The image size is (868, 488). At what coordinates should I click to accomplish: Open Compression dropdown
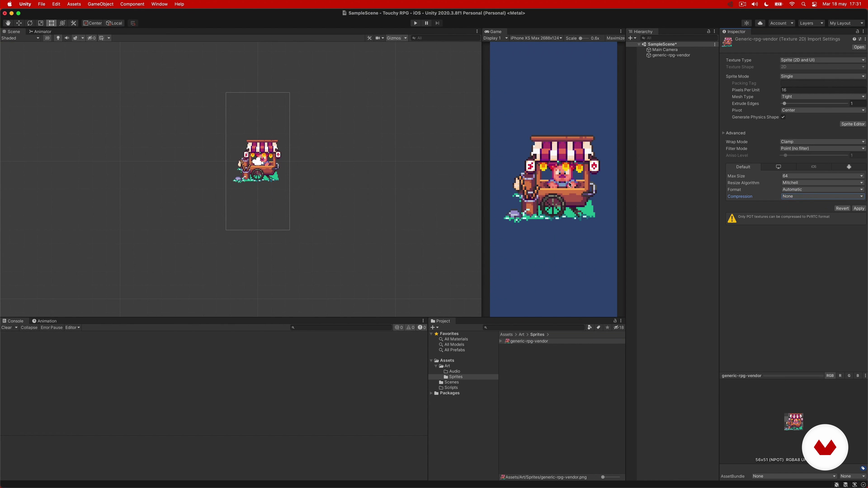[x=823, y=196]
